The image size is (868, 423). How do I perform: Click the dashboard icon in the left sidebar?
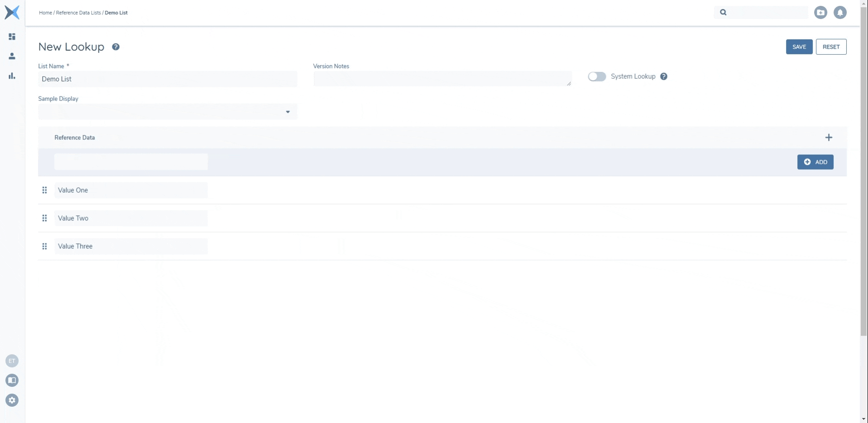[12, 37]
